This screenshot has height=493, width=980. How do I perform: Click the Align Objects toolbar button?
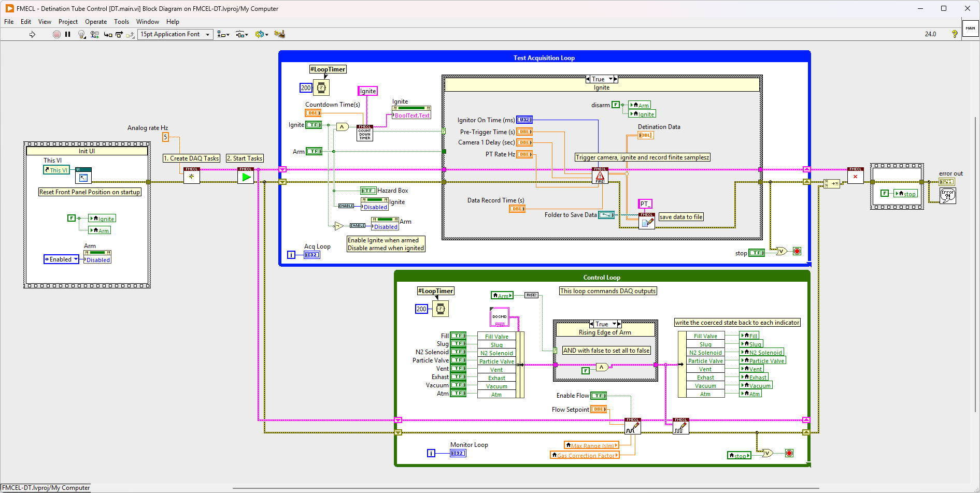223,34
